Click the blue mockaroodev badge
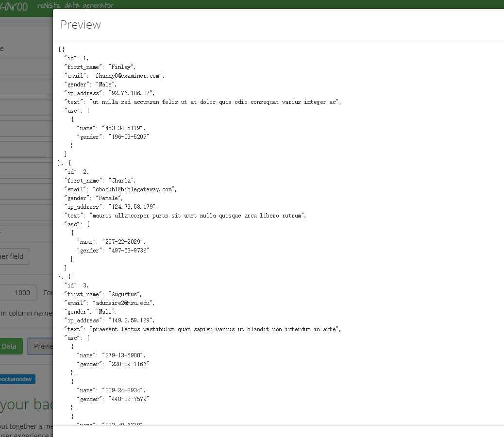The height and width of the screenshot is (437, 504). pos(17,379)
